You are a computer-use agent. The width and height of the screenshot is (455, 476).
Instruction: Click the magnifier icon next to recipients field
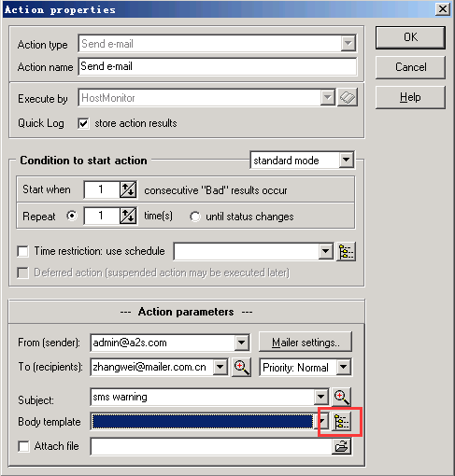click(241, 368)
